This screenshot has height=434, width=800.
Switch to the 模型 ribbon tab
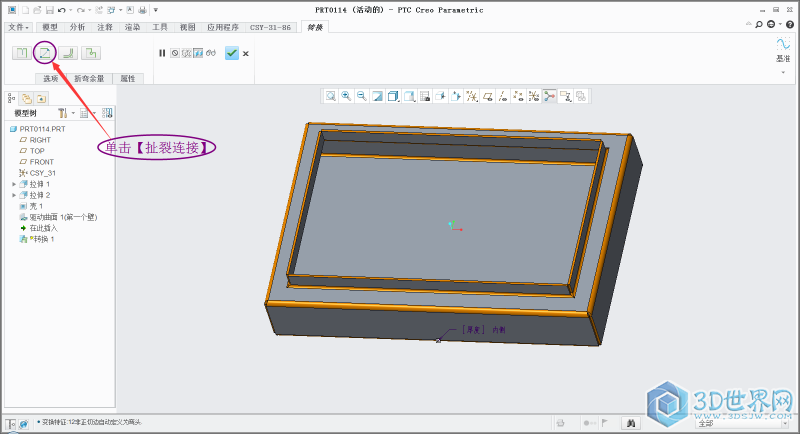[x=50, y=28]
